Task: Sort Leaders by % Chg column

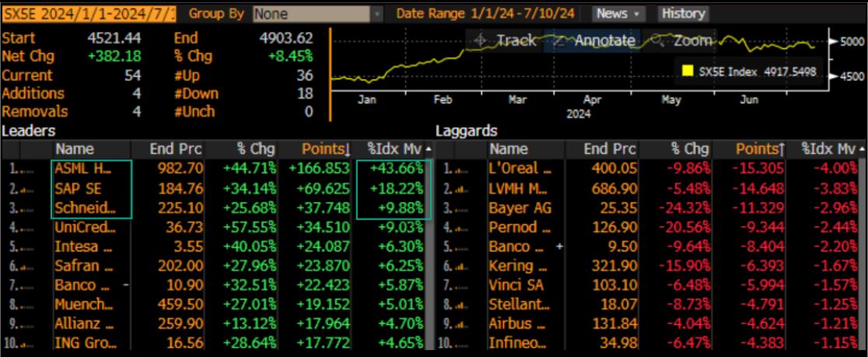Action: (x=255, y=149)
